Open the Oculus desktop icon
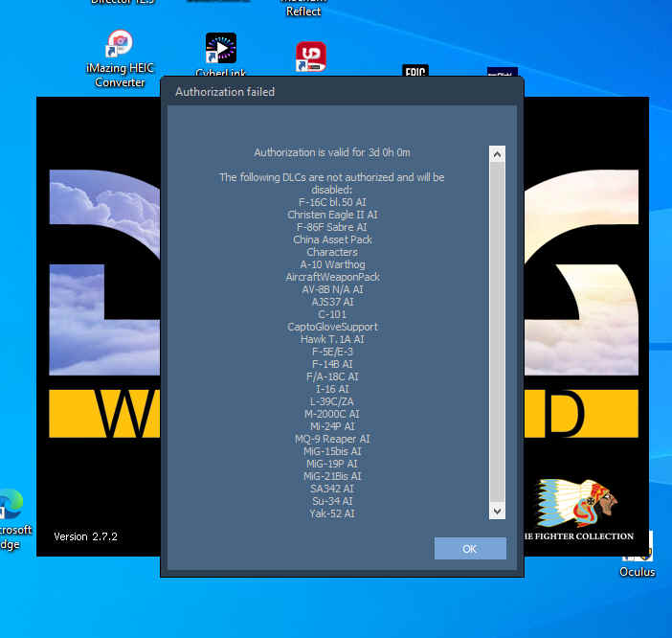 click(638, 557)
